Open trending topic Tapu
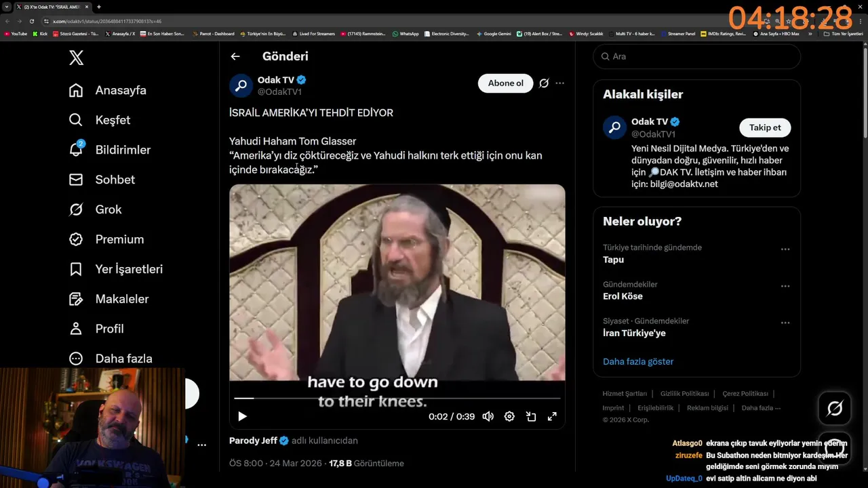The width and height of the screenshot is (868, 488). 613,260
